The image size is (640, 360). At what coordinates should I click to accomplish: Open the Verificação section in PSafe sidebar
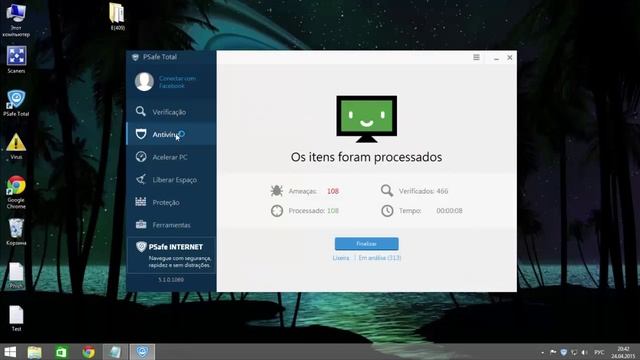pyautogui.click(x=171, y=111)
